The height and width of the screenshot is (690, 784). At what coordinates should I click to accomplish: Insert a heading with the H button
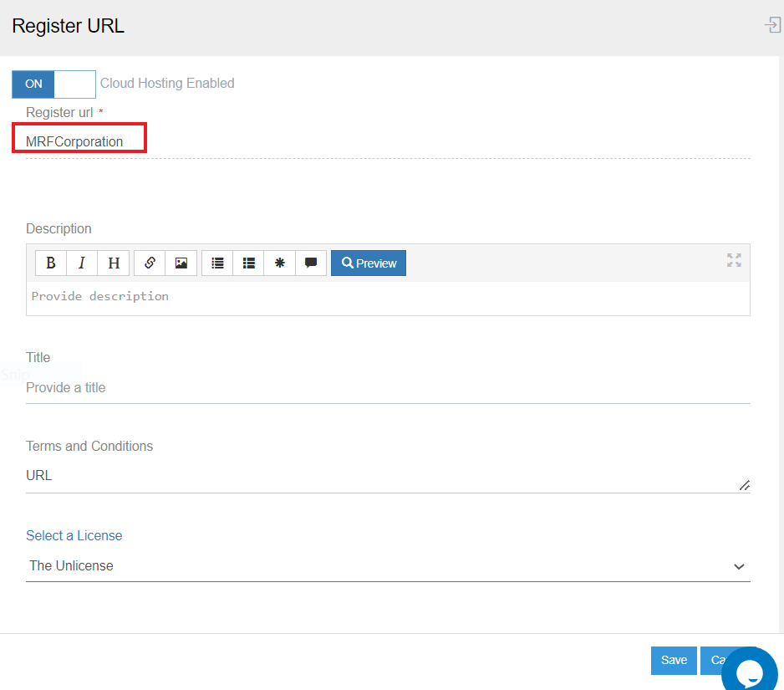pyautogui.click(x=114, y=263)
